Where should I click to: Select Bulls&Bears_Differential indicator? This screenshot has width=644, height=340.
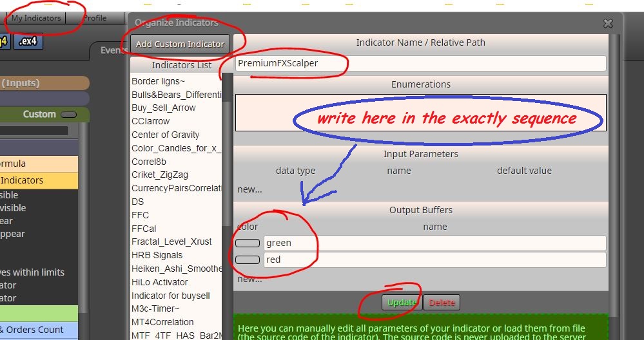(x=176, y=95)
